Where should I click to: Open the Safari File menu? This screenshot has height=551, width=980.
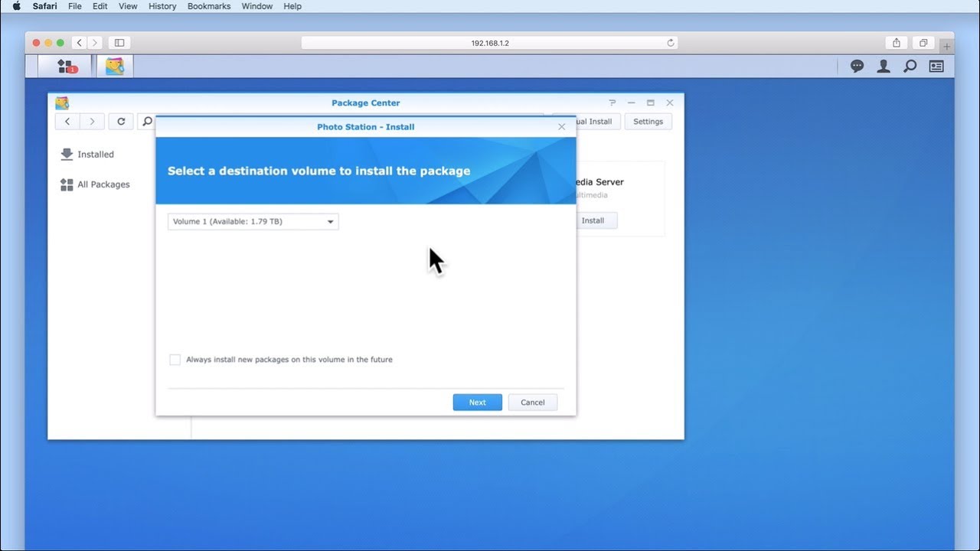pyautogui.click(x=75, y=6)
